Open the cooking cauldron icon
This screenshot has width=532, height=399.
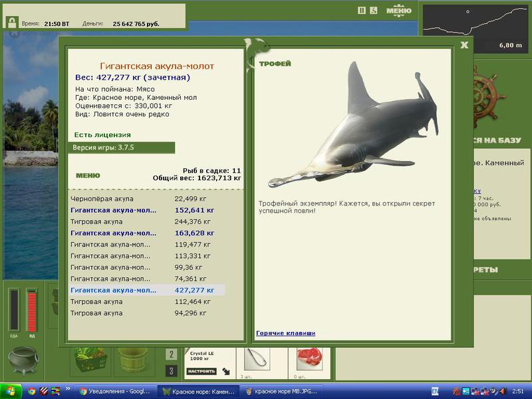pos(23,360)
